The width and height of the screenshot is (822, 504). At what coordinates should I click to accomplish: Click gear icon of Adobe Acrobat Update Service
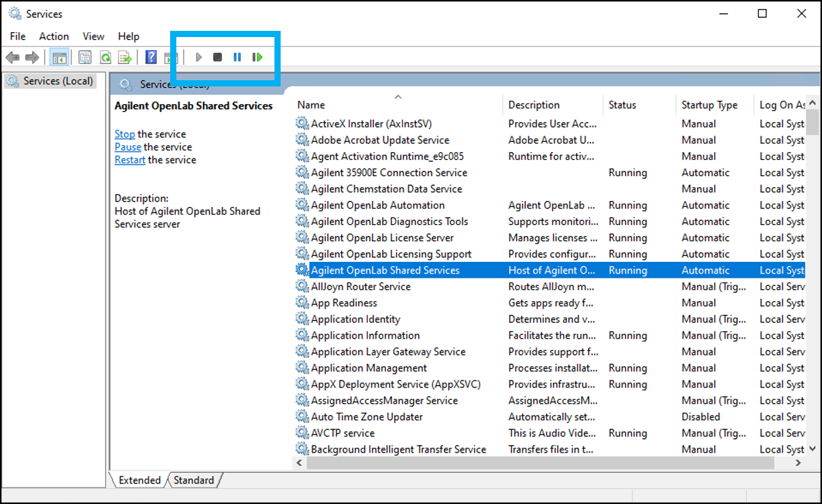(x=302, y=139)
